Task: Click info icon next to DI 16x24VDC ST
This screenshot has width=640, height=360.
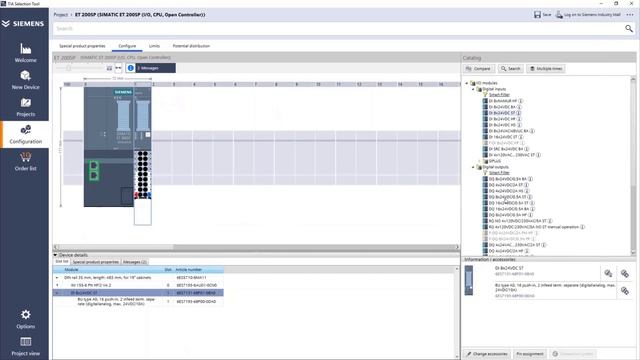Action: 521,137
